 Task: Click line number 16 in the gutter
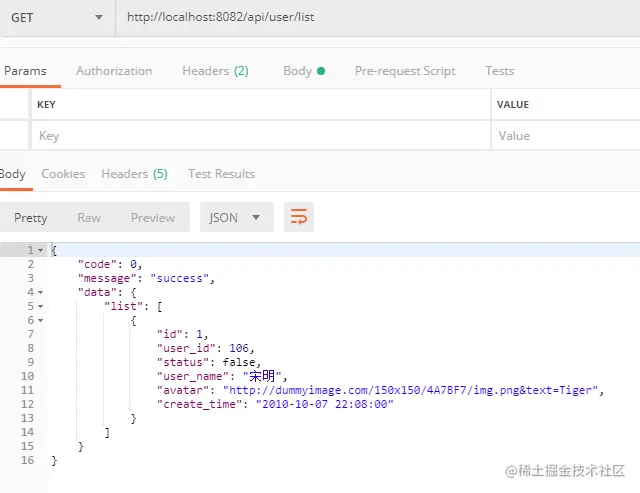[x=27, y=460]
